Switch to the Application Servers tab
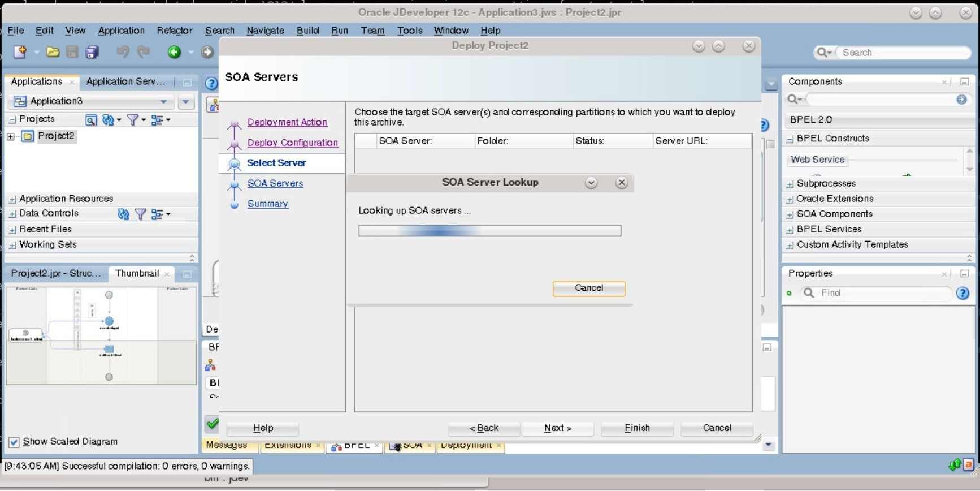The width and height of the screenshot is (980, 491). (125, 81)
